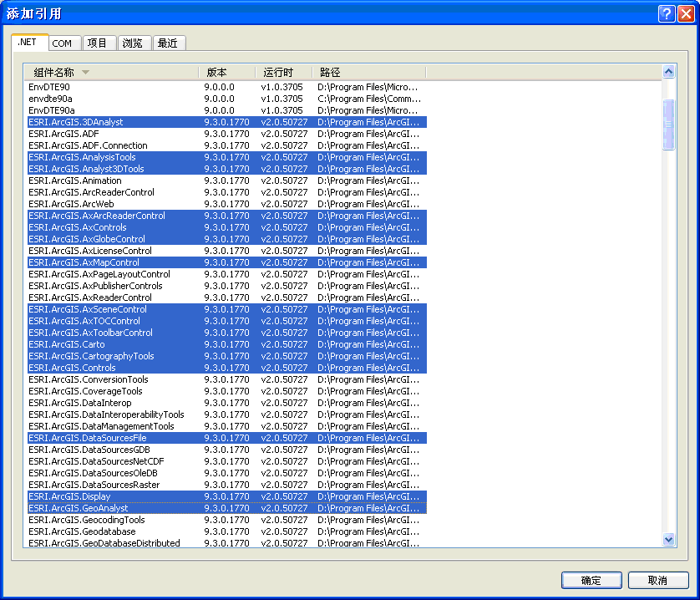Cancel with the 取消 button

click(x=658, y=580)
